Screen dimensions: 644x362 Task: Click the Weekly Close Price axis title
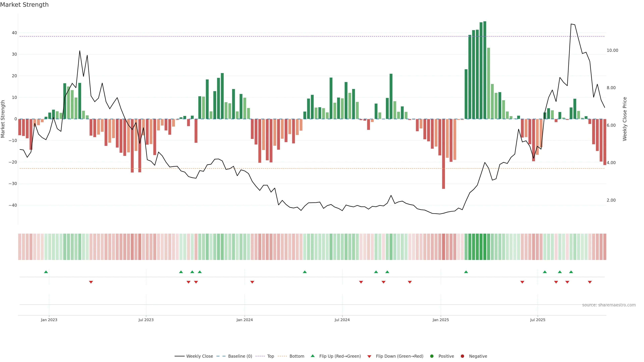[625, 119]
